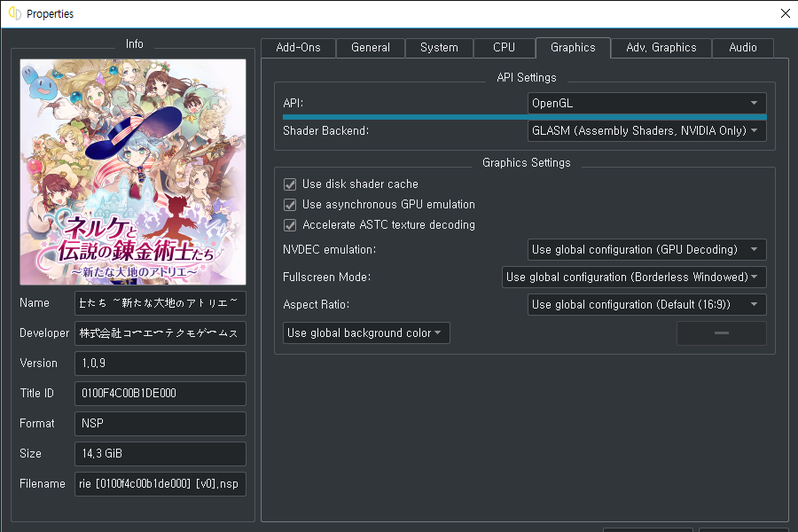Click the game cover art image
Screen dimensions: 798x532
click(133, 172)
